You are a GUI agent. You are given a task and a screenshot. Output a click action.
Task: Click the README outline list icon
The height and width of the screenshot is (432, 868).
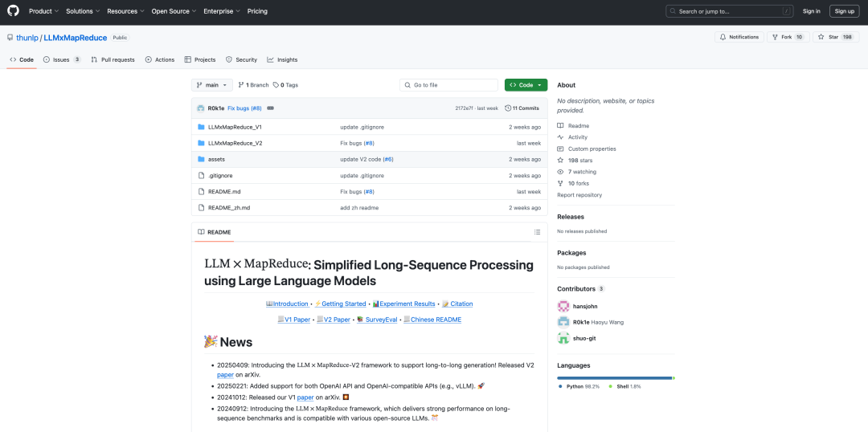tap(537, 232)
